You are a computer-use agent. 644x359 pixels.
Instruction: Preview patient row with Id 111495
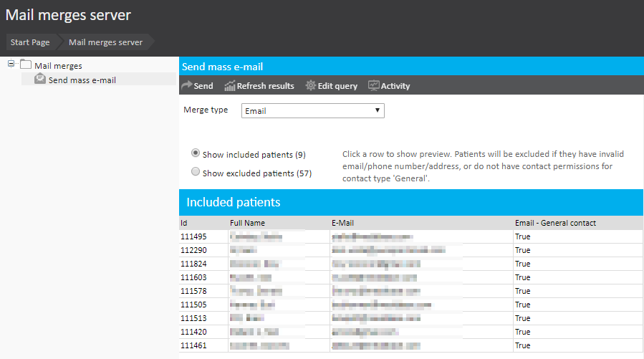(193, 237)
